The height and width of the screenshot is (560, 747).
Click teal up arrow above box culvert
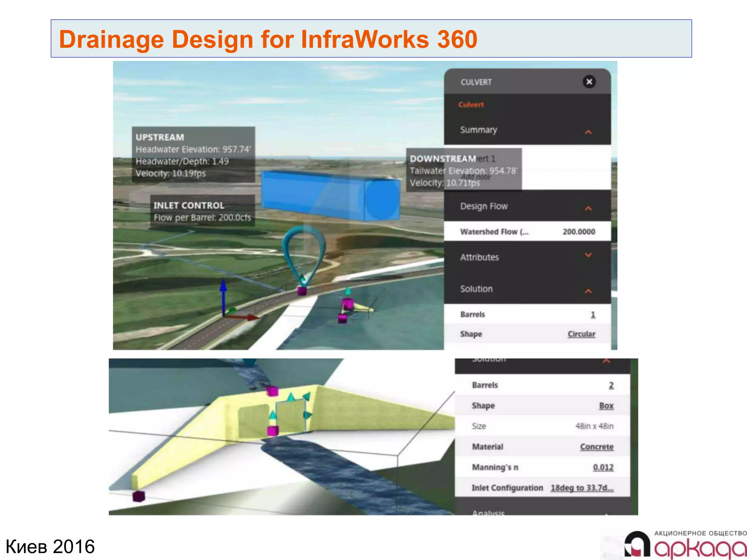[291, 397]
